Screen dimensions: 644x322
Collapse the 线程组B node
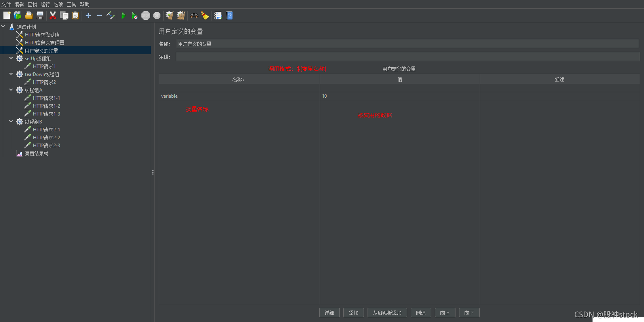pos(11,121)
